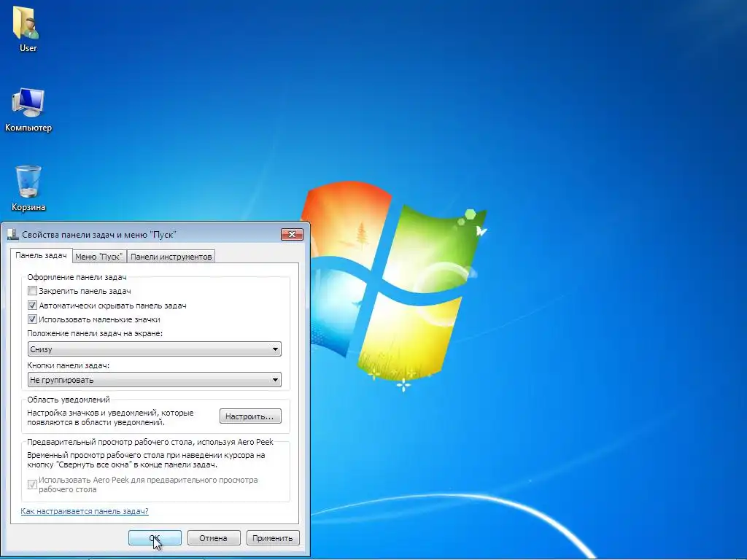
Task: Select the Корзина recycle bin icon
Action: pyautogui.click(x=28, y=188)
